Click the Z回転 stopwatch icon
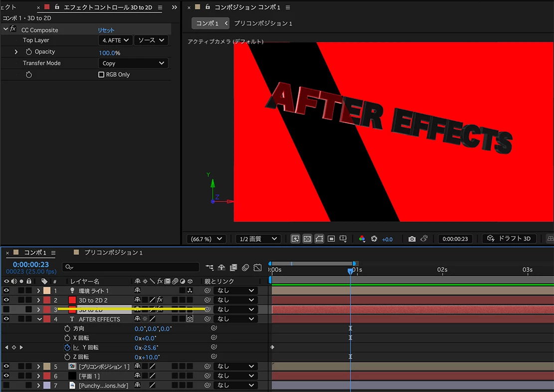Screen dimensions: 554x392 click(x=67, y=357)
